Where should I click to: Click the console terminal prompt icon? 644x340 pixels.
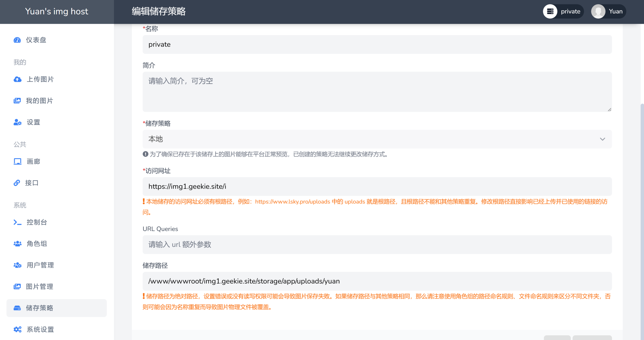(x=17, y=222)
